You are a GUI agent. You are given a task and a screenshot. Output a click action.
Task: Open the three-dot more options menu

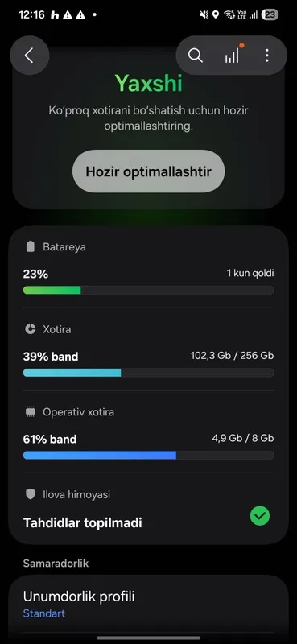coord(267,55)
